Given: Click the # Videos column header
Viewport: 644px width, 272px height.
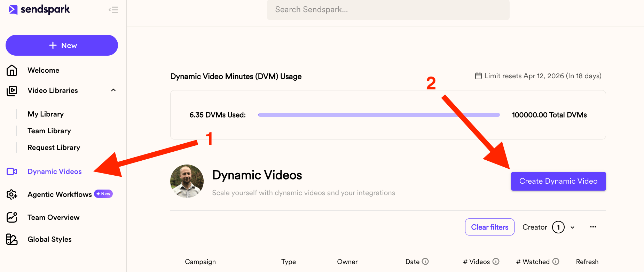Looking at the screenshot, I should tap(476, 262).
